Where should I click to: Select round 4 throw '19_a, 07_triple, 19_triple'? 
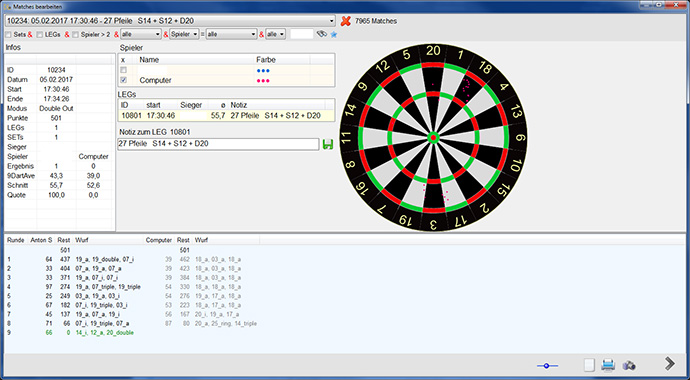(108, 287)
